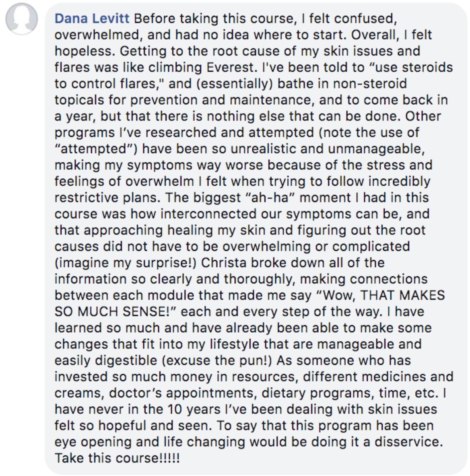Click the phrase "Take this course!!!!!"
The width and height of the screenshot is (470, 476).
pos(117,458)
